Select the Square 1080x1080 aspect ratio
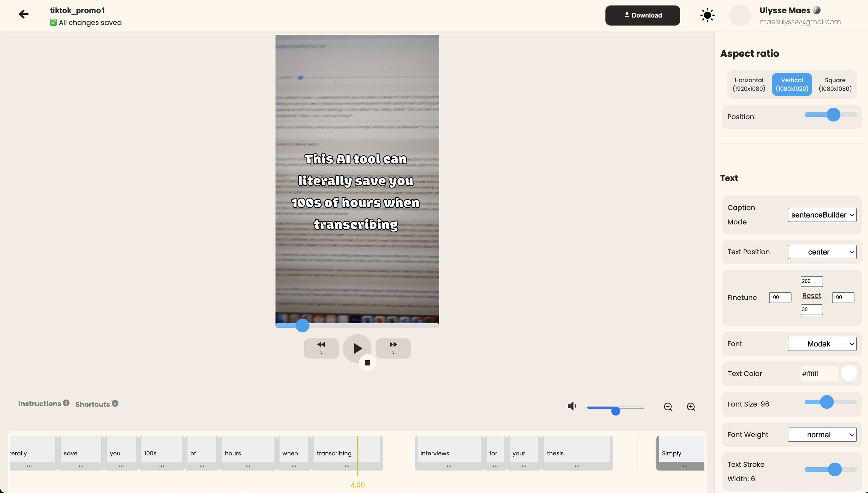This screenshot has width=868, height=493. pos(835,84)
